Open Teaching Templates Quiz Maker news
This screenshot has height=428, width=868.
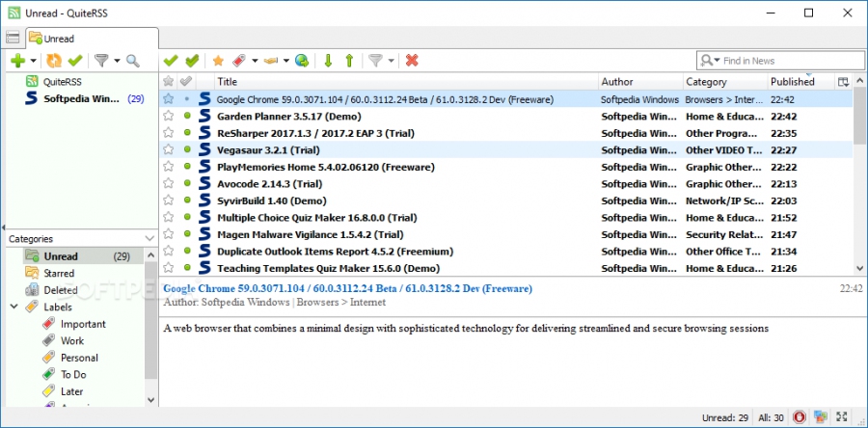coord(328,268)
